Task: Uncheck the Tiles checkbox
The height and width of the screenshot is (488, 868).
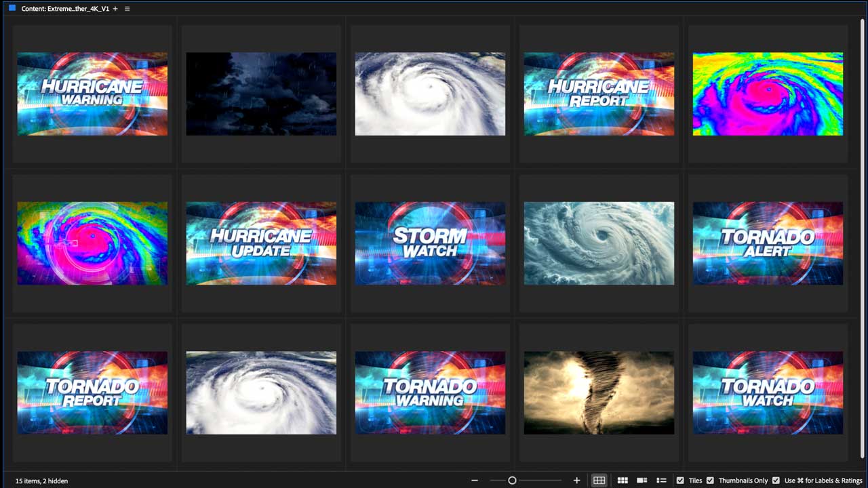Action: click(680, 481)
